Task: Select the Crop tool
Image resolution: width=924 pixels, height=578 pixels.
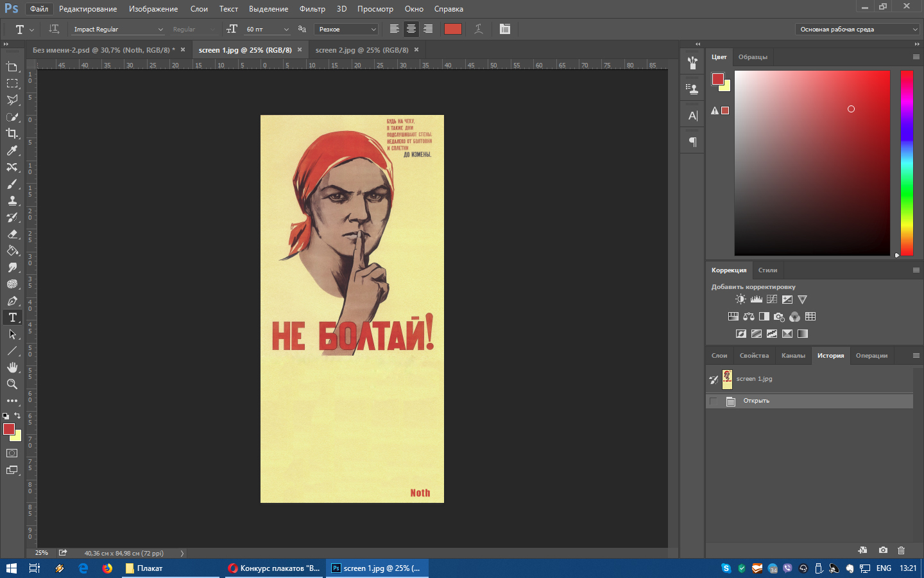Action: [12, 134]
